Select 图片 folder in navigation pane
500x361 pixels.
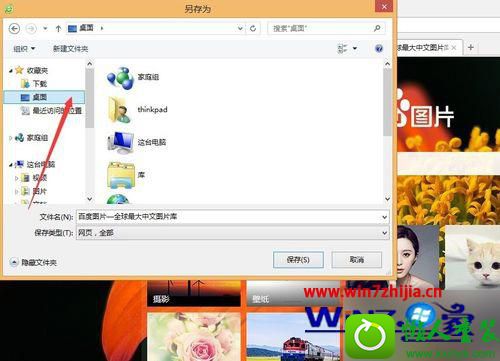click(x=39, y=191)
